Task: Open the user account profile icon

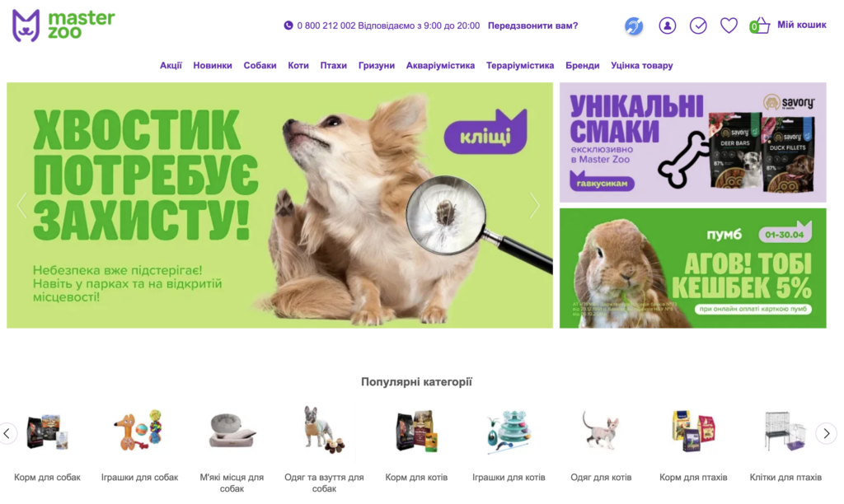Action: (667, 26)
